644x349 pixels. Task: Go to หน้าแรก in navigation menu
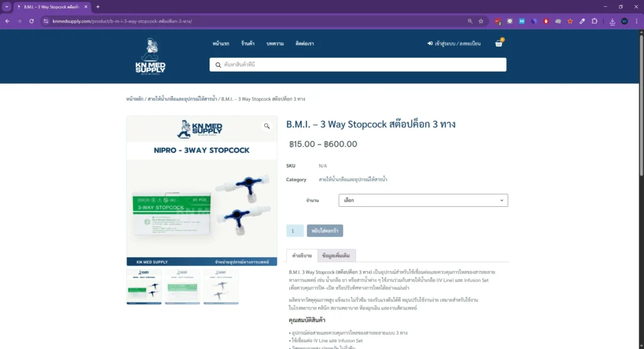[x=221, y=43]
